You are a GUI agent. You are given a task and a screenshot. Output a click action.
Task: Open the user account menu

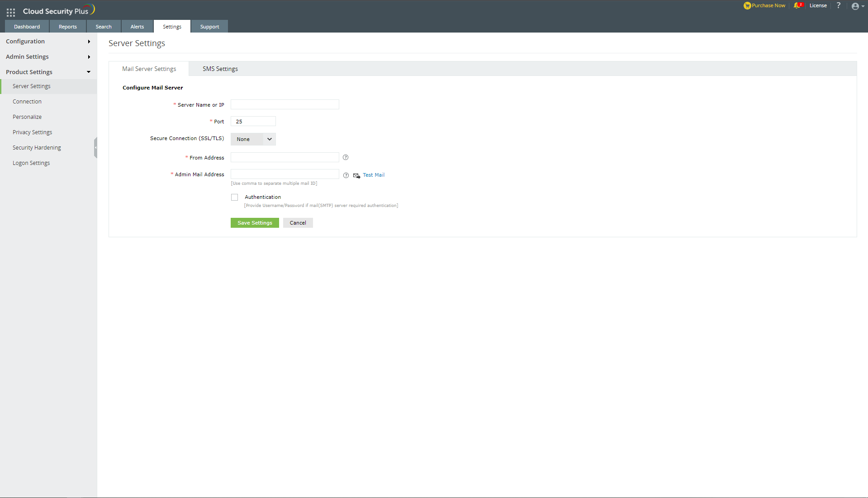[x=855, y=6]
